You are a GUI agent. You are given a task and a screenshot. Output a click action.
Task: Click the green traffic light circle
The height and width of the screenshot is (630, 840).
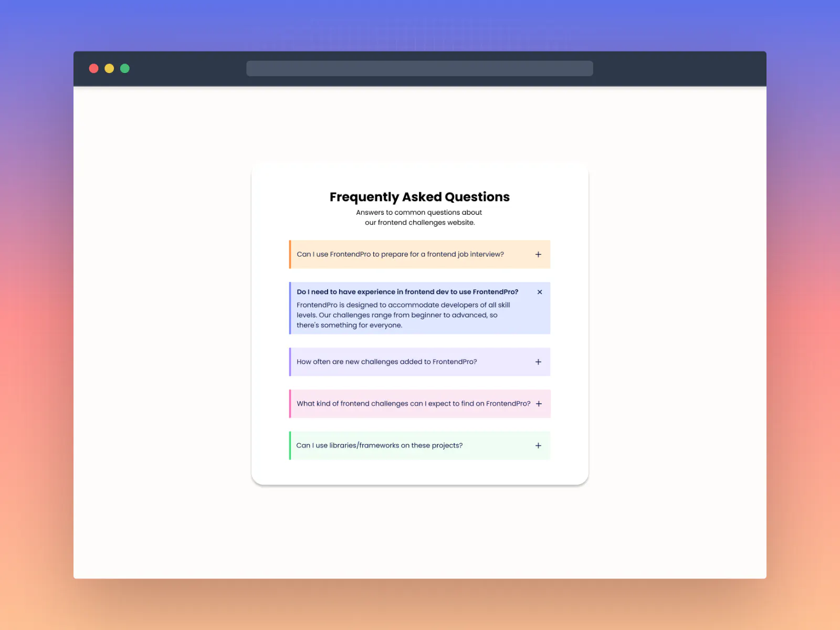124,68
